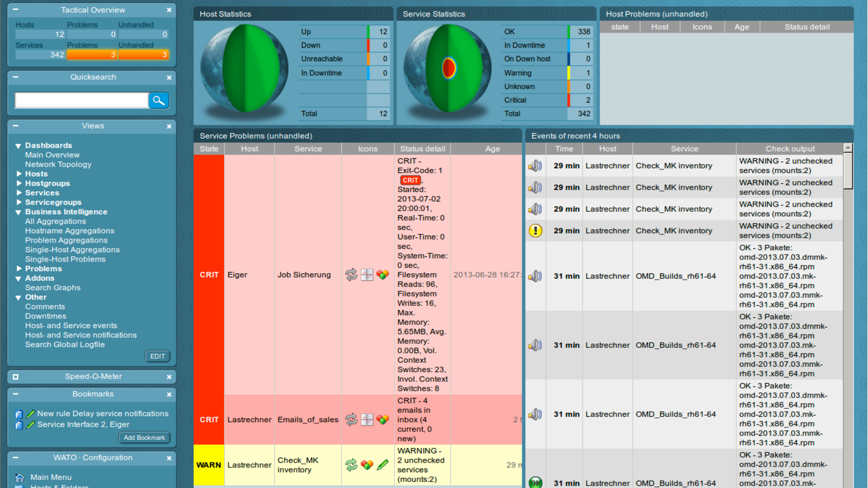Open graph icon for Emails_of_sales service
This screenshot has width=868, height=488.
(x=367, y=420)
